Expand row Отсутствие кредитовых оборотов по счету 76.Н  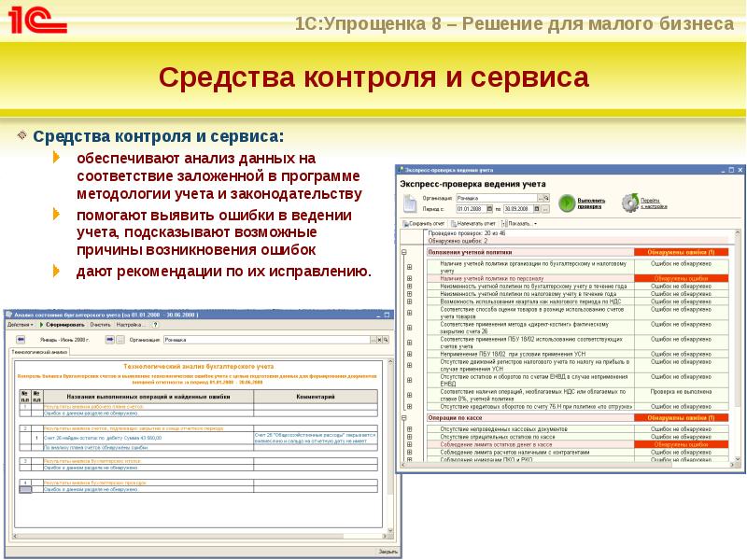pos(409,407)
